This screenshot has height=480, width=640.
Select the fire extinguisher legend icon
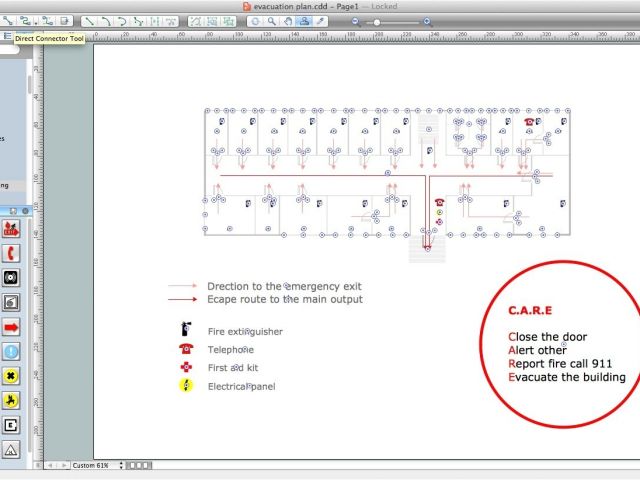pyautogui.click(x=185, y=329)
